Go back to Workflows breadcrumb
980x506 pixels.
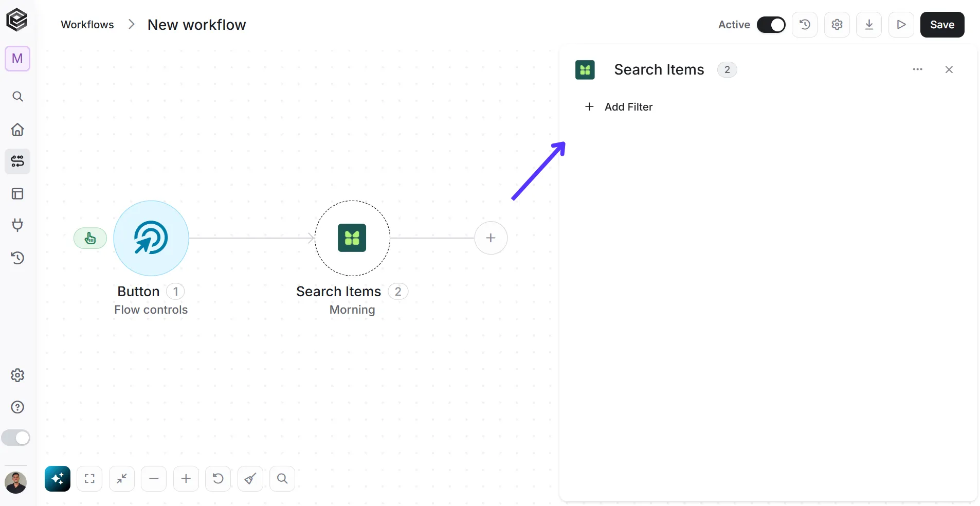pos(87,25)
